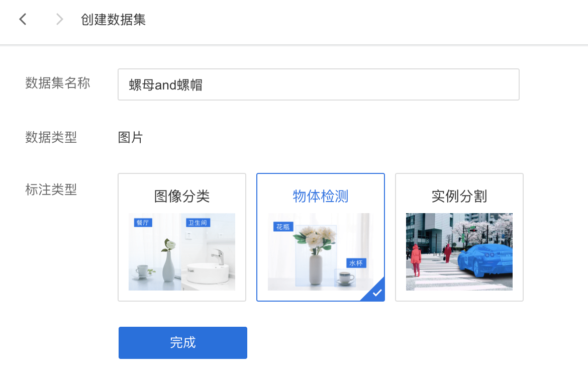Select 图像分类 annotation type card
Screen dimensions: 588x374
[182, 237]
